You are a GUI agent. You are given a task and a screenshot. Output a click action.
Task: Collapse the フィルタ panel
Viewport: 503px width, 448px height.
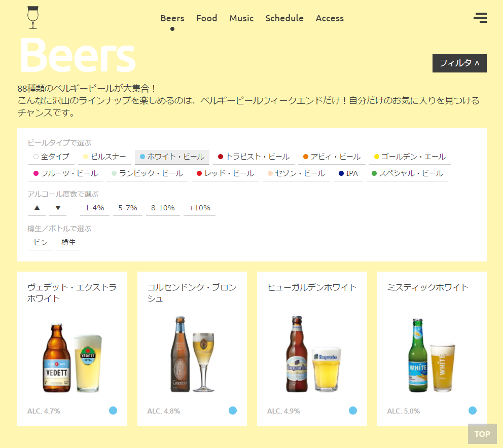459,63
